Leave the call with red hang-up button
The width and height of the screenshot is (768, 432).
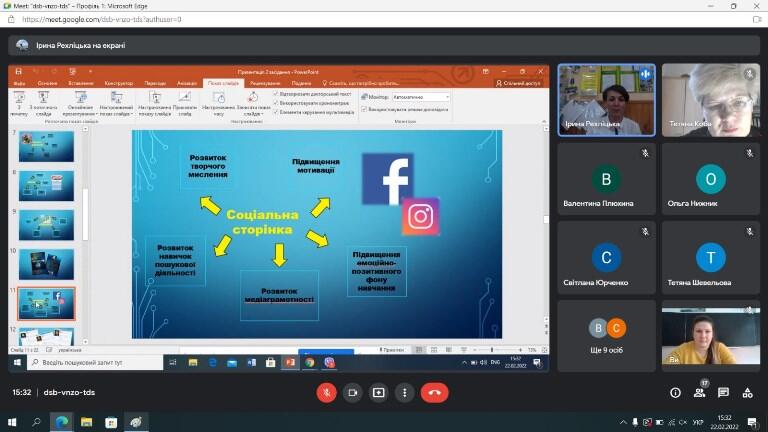click(x=434, y=393)
